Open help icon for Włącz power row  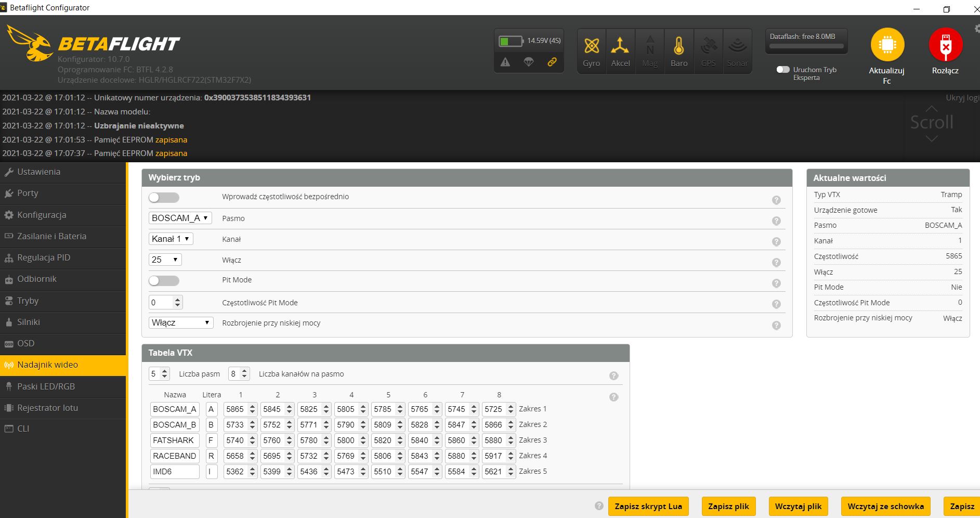[776, 263]
